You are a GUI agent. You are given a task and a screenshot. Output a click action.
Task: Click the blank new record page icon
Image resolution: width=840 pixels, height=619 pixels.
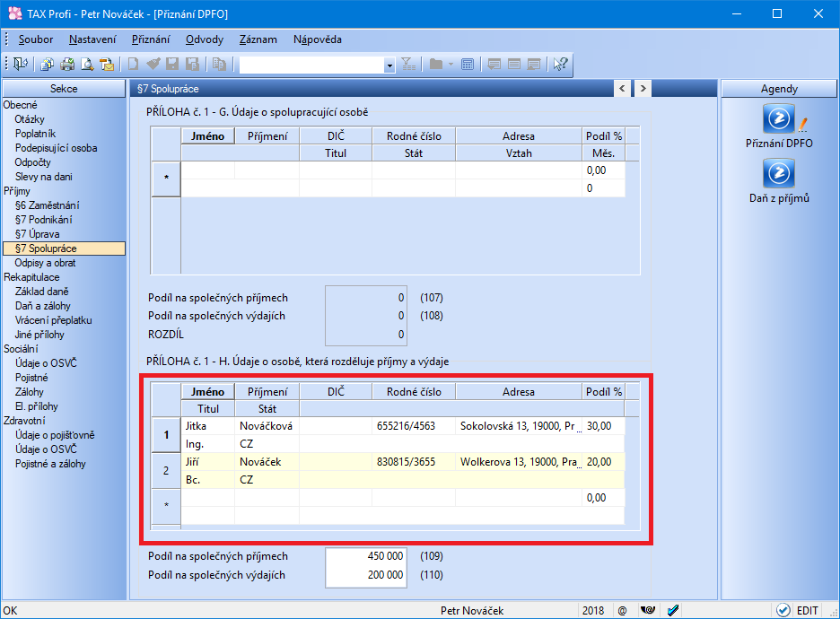133,65
